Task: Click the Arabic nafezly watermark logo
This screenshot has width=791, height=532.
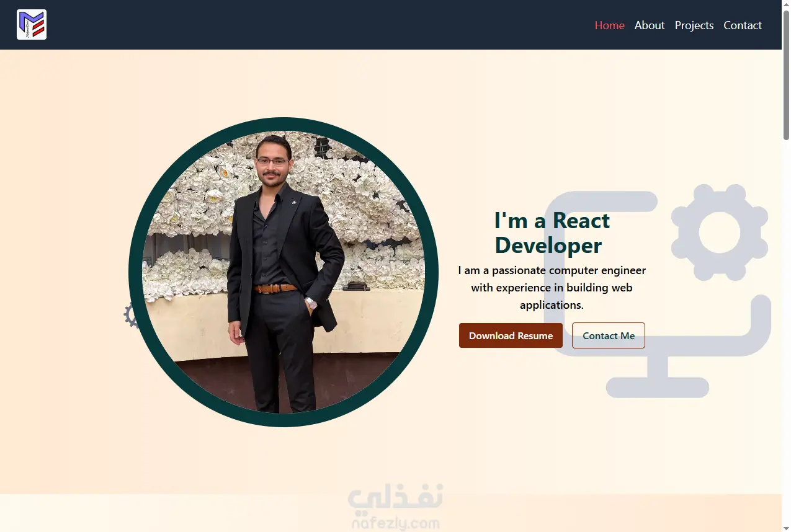Action: (395, 497)
